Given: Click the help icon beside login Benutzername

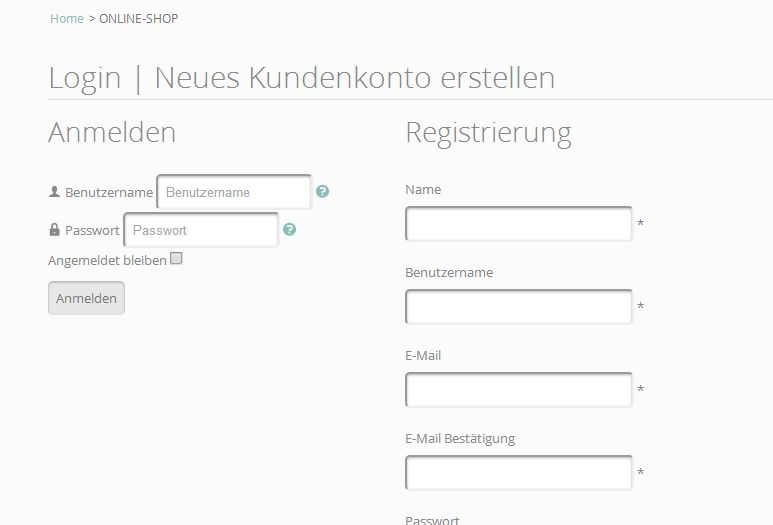Looking at the screenshot, I should click(322, 192).
